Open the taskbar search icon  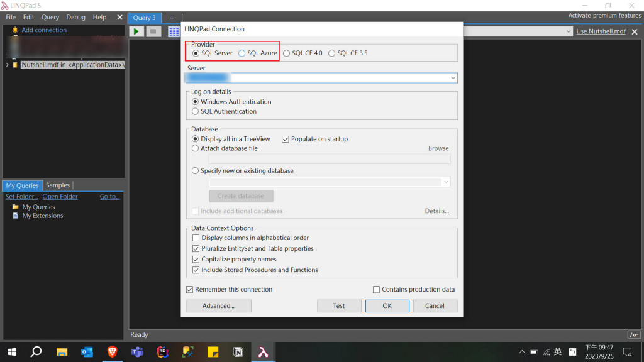(36, 352)
